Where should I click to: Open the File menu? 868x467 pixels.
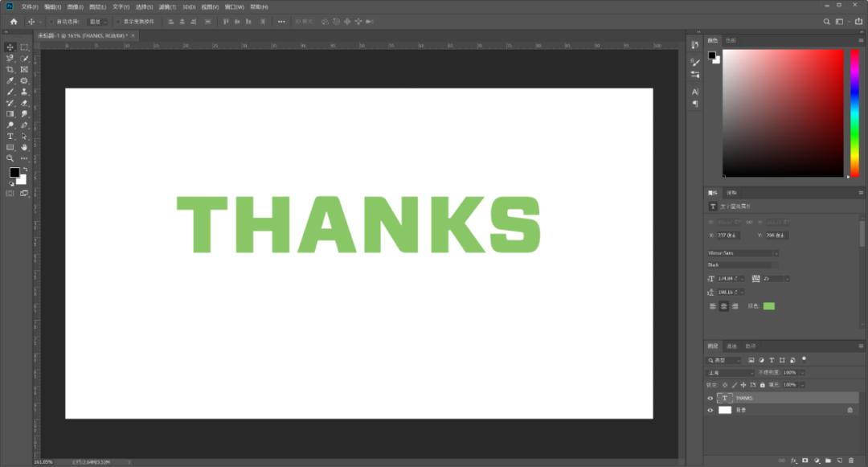coord(30,6)
